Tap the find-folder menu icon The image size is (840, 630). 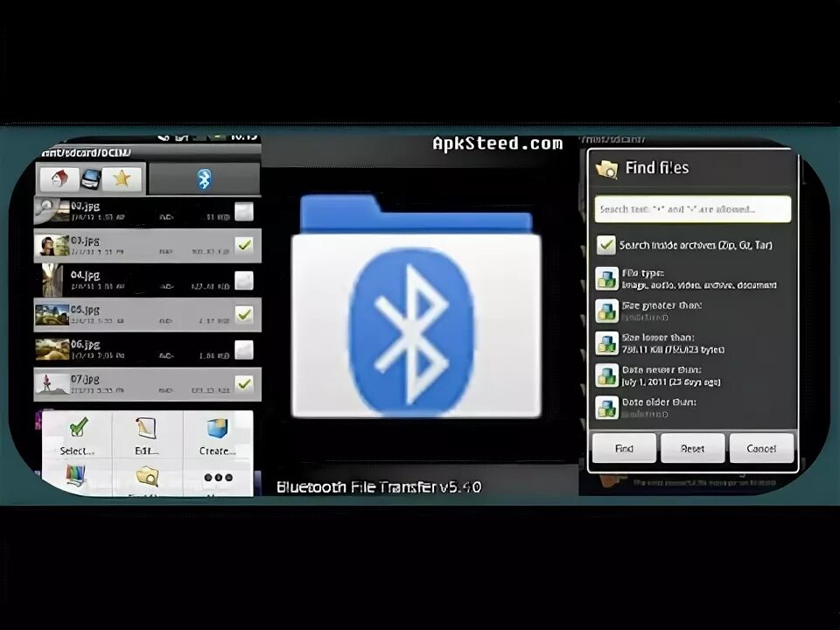147,476
